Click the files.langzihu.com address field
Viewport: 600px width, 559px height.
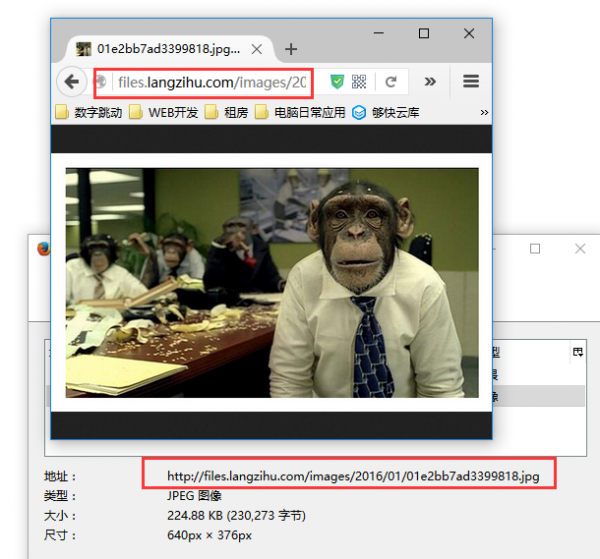click(212, 82)
